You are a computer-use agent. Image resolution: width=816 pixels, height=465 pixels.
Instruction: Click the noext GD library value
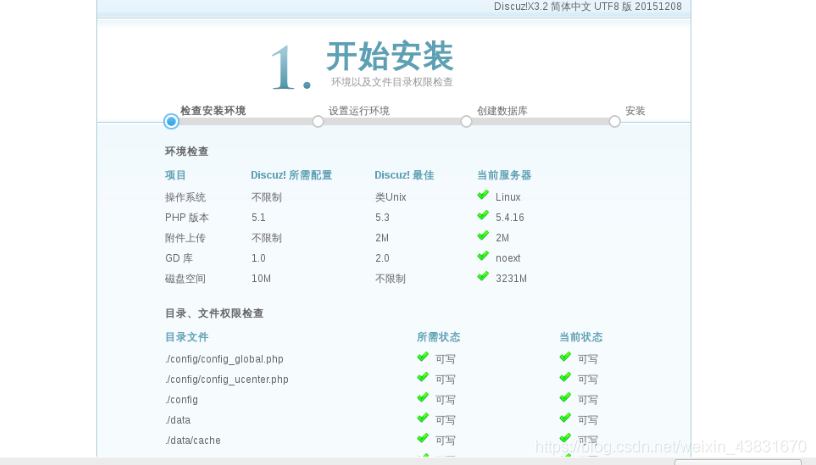pyautogui.click(x=508, y=258)
